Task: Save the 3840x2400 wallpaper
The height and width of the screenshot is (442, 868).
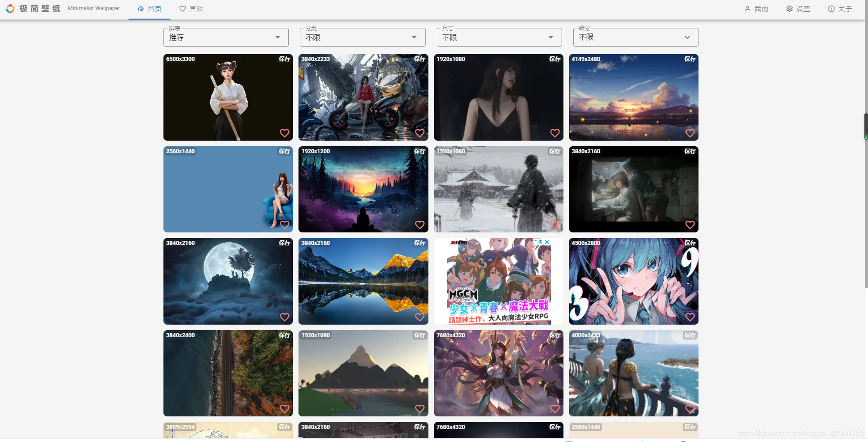Action: (x=285, y=335)
